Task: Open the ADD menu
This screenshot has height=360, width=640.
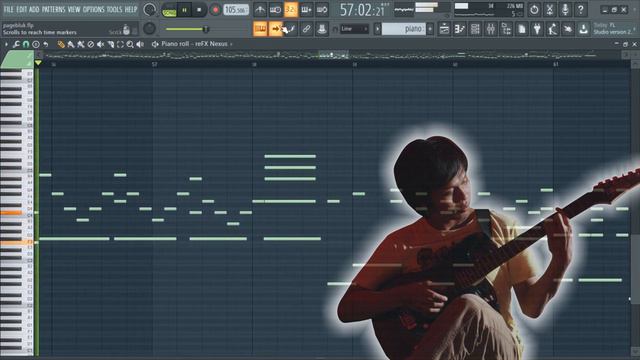Action: (x=34, y=9)
